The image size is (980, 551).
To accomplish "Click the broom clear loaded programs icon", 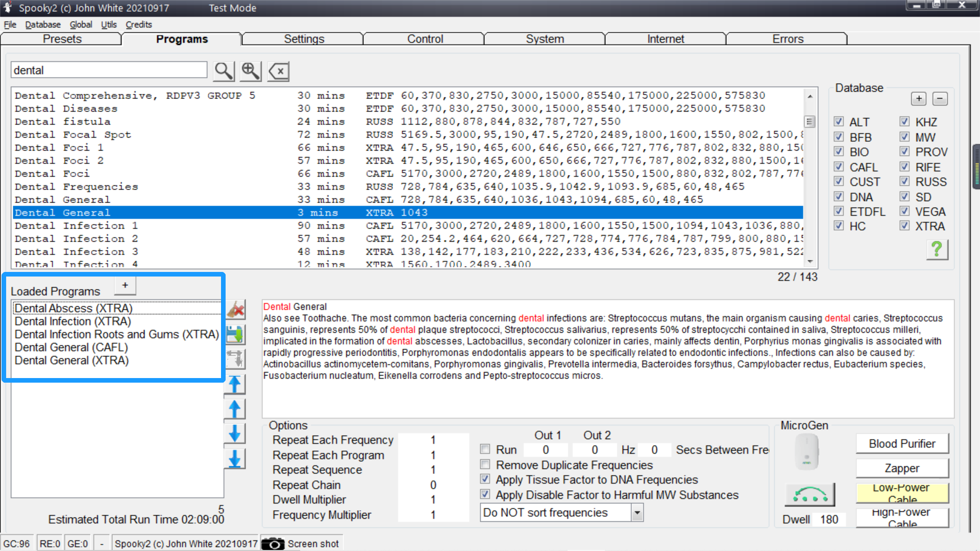I will (x=236, y=310).
